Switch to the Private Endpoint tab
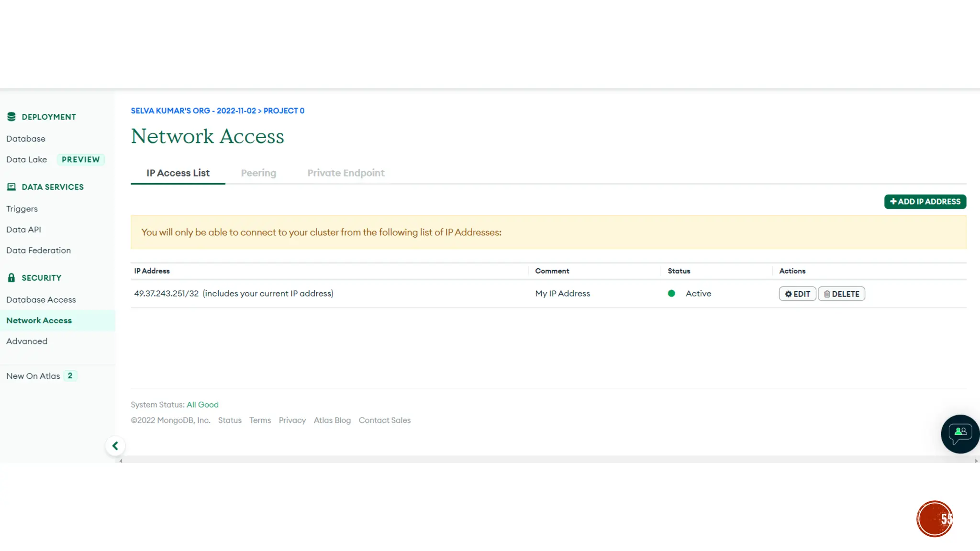This screenshot has width=980, height=551. coord(345,173)
